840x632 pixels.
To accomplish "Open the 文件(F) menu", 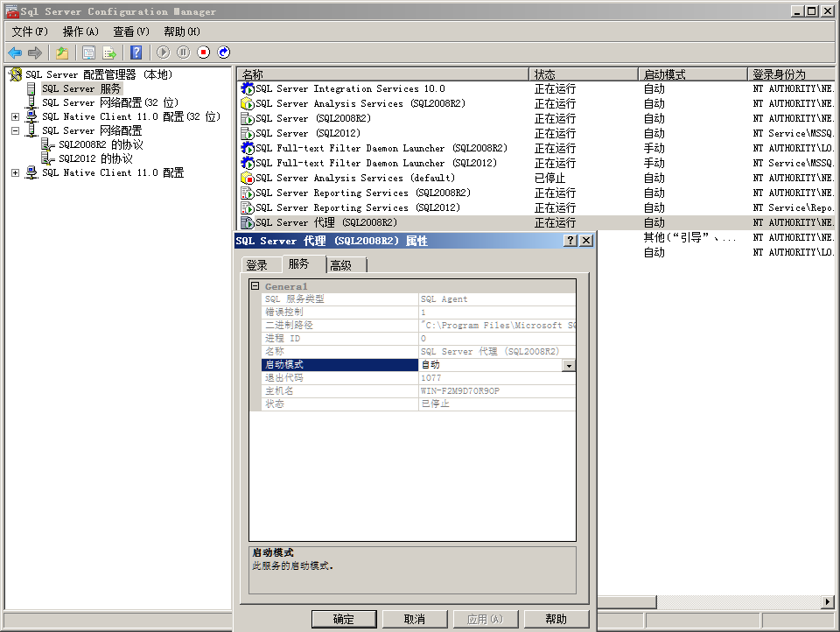I will click(30, 32).
